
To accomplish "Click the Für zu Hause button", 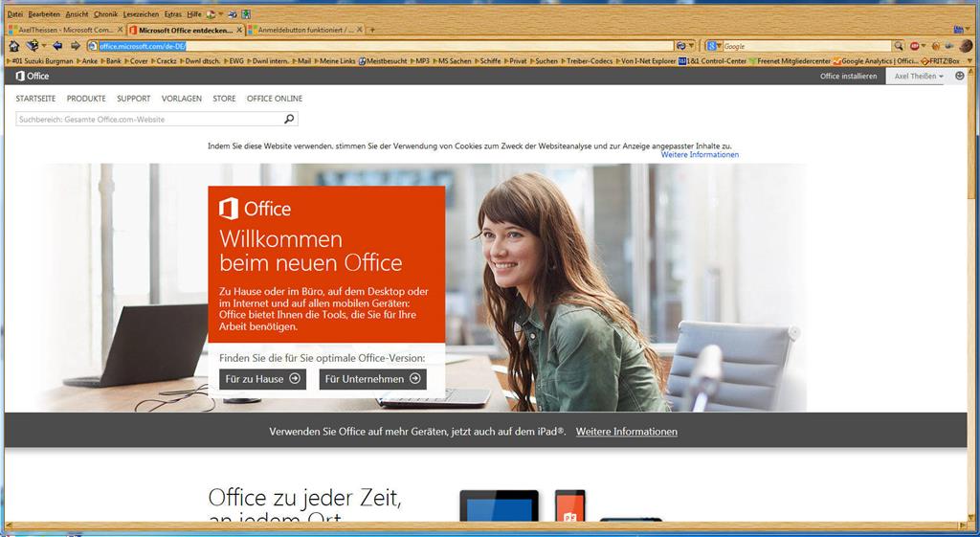I will coord(262,379).
